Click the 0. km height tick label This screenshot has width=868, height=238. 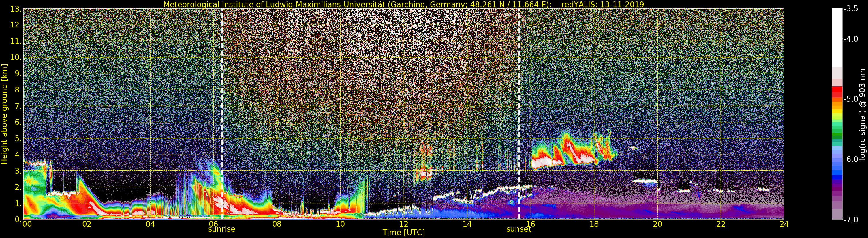(18, 219)
